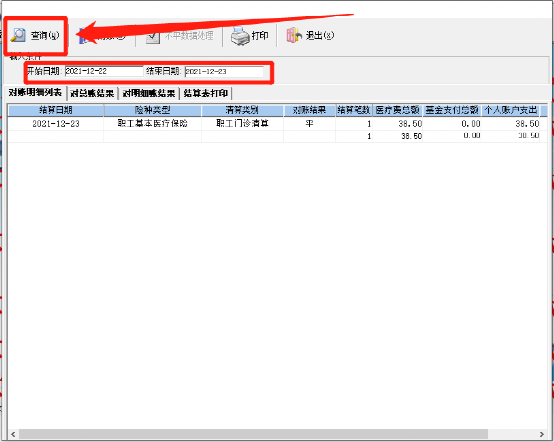Viewport: 554px width, 442px height.
Task: Click the horizontal scrollbar left arrow
Action: click(x=13, y=434)
